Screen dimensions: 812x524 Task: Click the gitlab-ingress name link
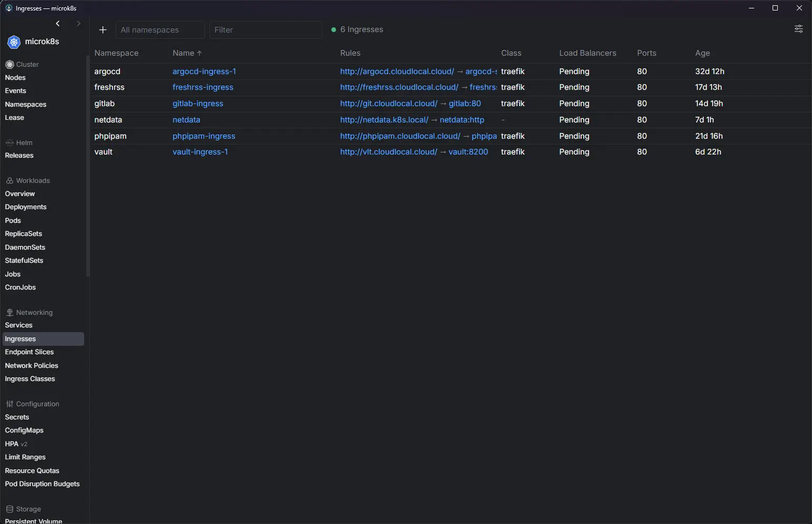click(198, 104)
